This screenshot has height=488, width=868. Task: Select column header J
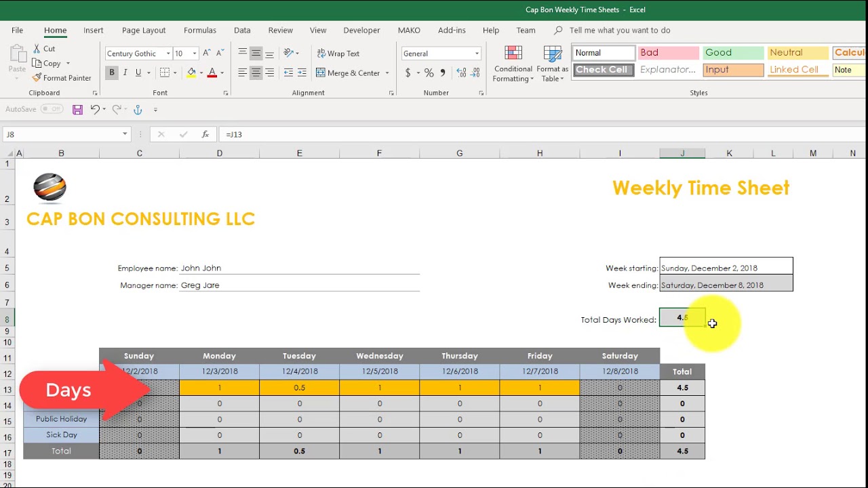[x=682, y=153]
